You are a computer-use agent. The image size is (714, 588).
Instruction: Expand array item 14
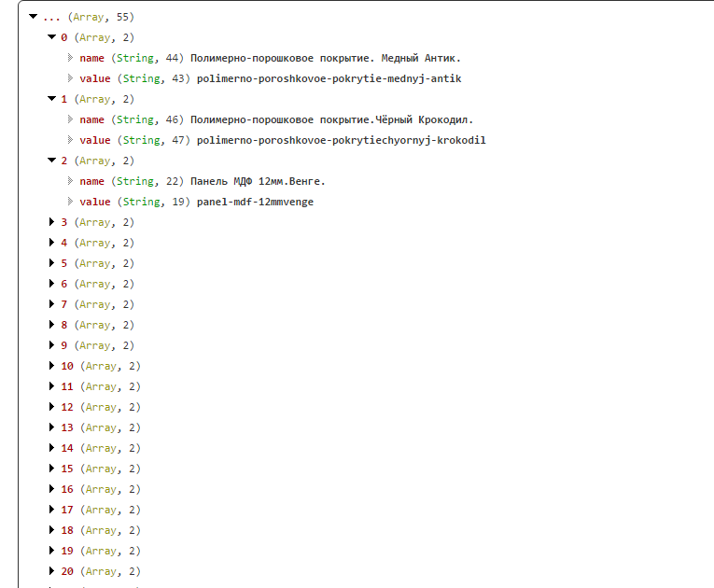[x=52, y=447]
